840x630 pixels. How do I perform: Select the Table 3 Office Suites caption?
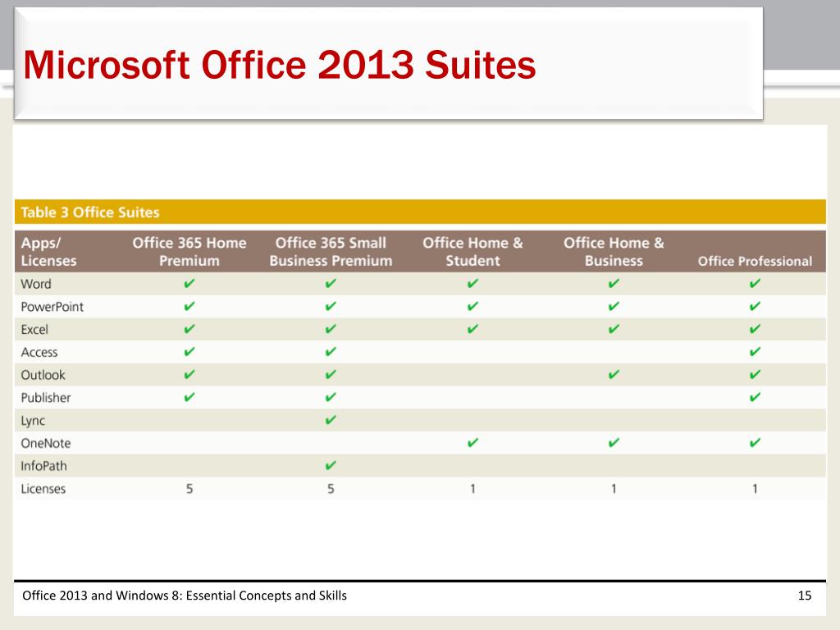click(90, 212)
